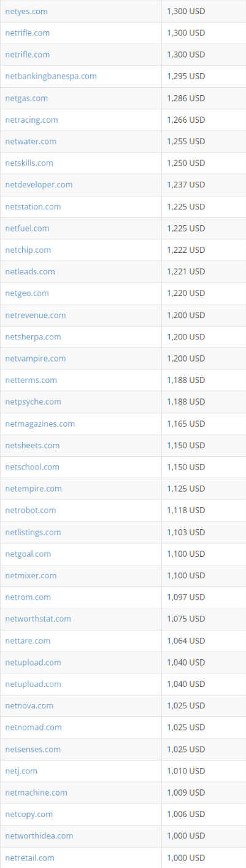Open the netschool.com link
Screen dimensions: 246x868
pyautogui.click(x=33, y=467)
